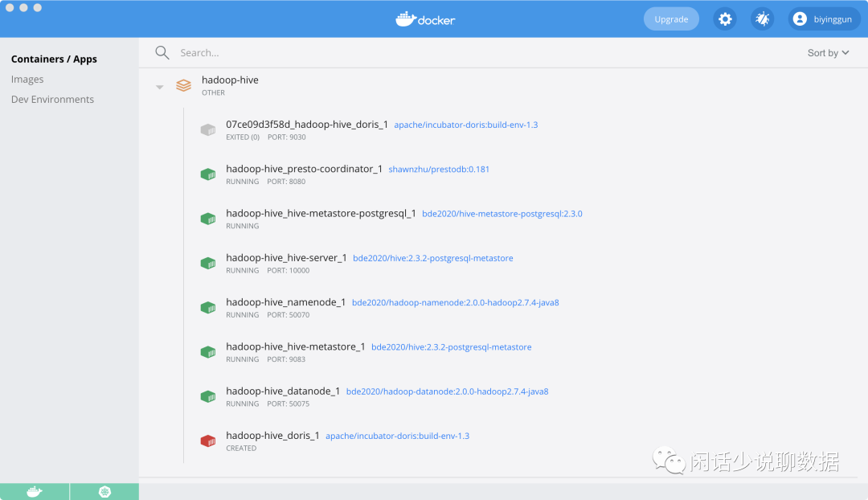Open apache/incubator-doris:build-env-1.3 link of exited container
This screenshot has height=500, width=868.
pos(466,125)
